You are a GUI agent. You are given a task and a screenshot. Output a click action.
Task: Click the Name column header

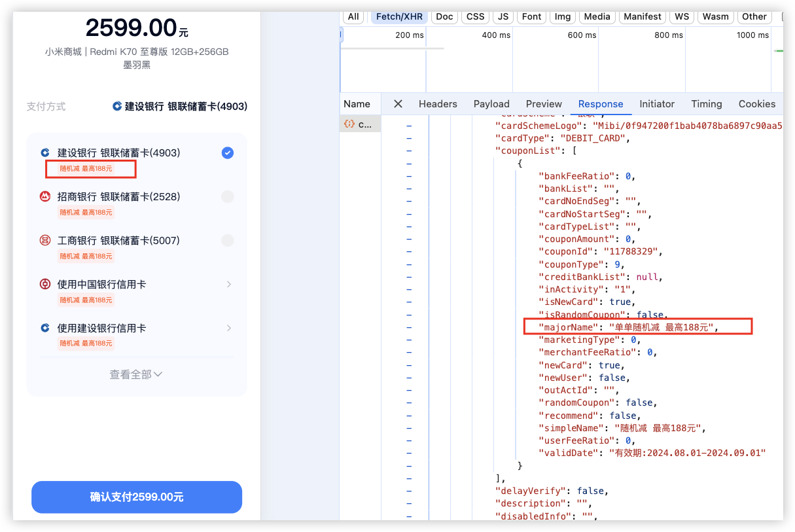point(357,104)
